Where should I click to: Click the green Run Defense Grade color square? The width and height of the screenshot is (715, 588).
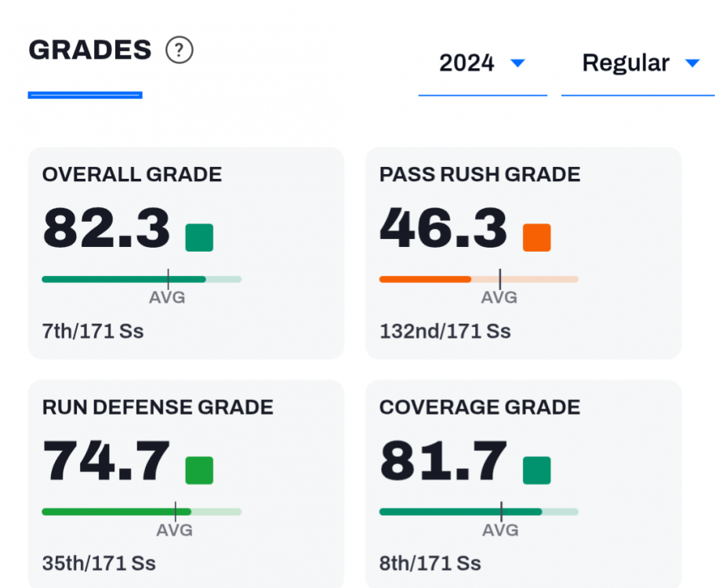coord(199,470)
